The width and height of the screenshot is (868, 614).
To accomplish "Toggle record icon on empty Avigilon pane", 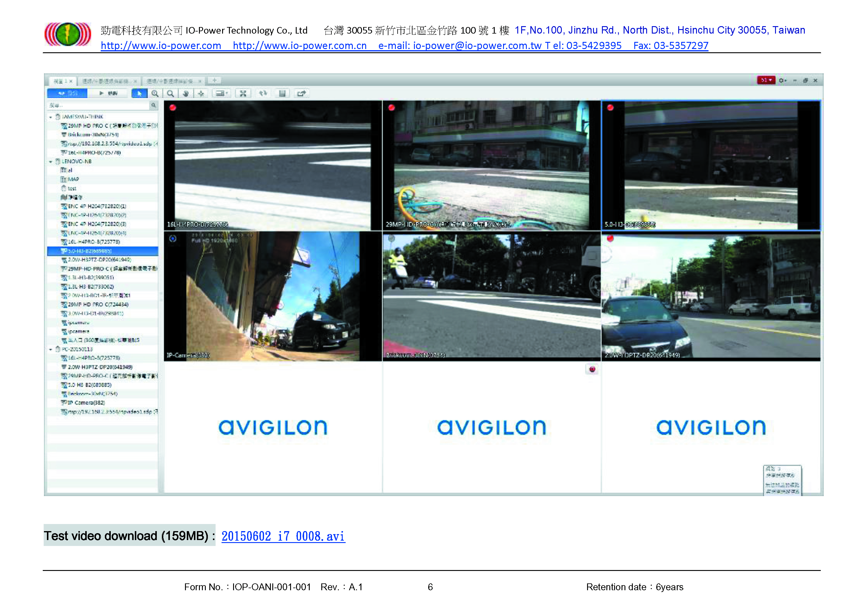I will pyautogui.click(x=592, y=370).
